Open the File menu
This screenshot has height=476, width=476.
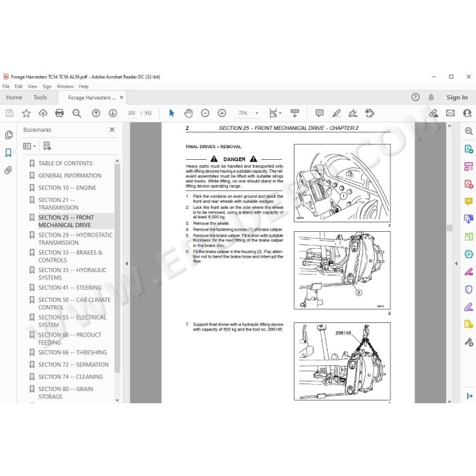pos(6,86)
